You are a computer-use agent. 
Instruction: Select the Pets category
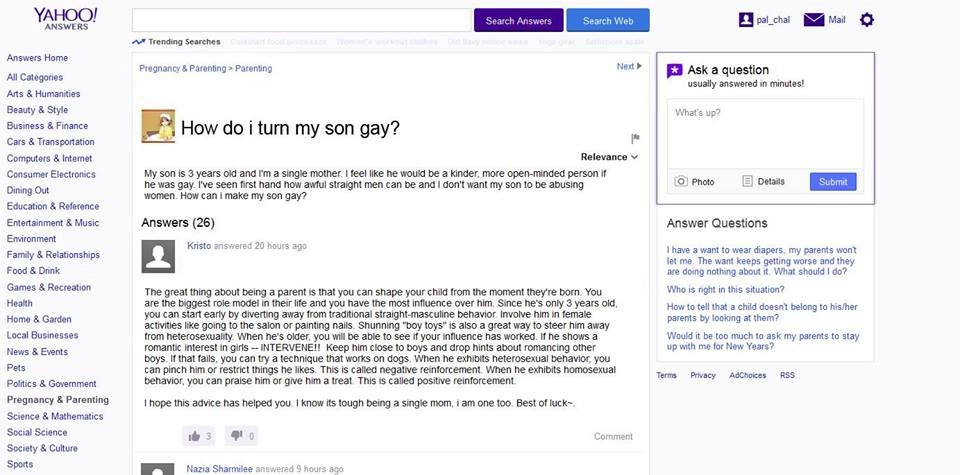16,368
